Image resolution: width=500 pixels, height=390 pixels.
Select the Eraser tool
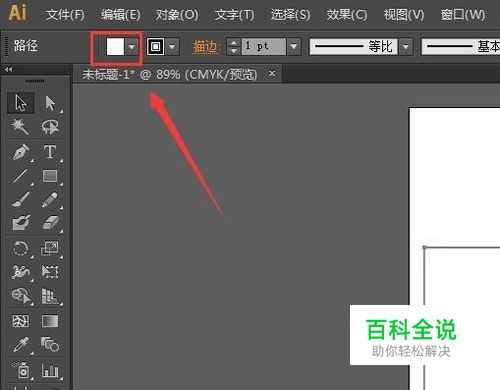50,223
